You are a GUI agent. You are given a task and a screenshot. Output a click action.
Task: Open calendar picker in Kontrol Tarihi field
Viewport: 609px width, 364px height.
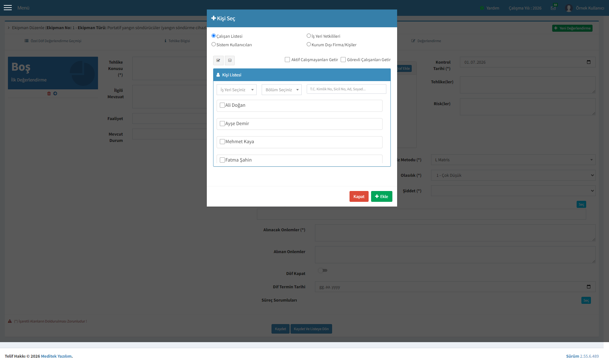[589, 62]
